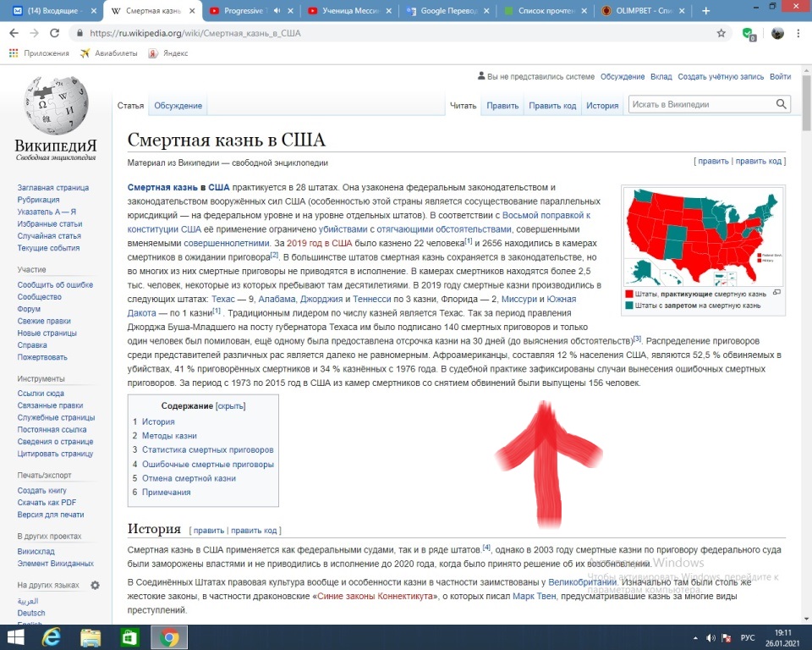
Task: Open the Марк Твен link
Action: (x=535, y=596)
